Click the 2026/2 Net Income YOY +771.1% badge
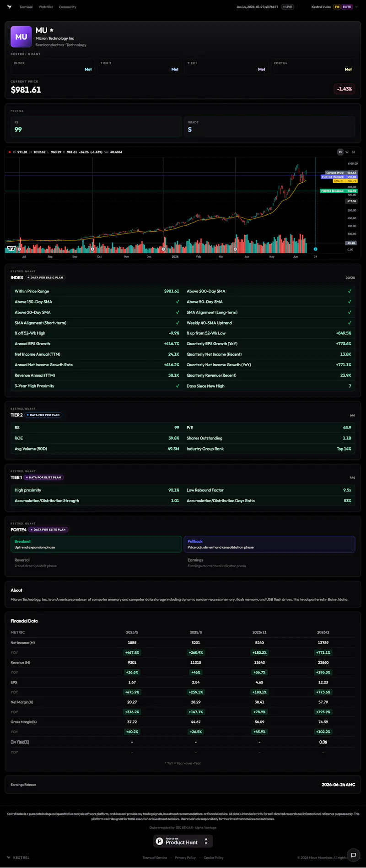Viewport: 366px width, 868px height. coord(323,652)
